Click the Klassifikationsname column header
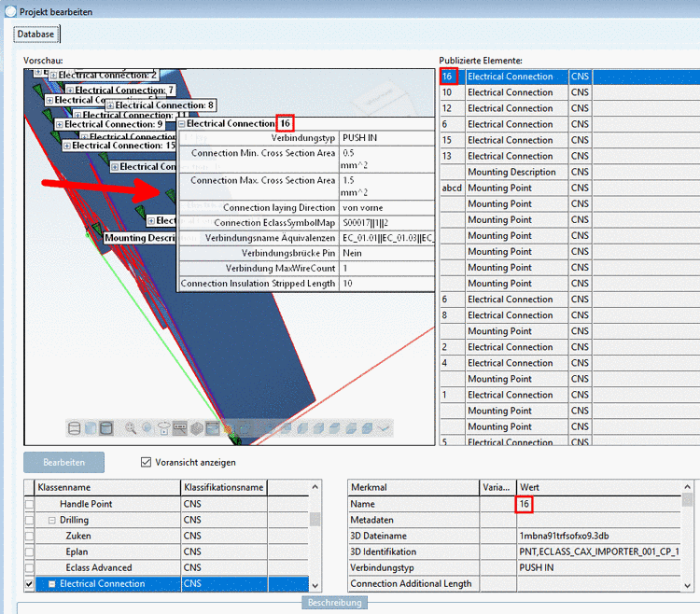The width and height of the screenshot is (700, 614). [224, 487]
